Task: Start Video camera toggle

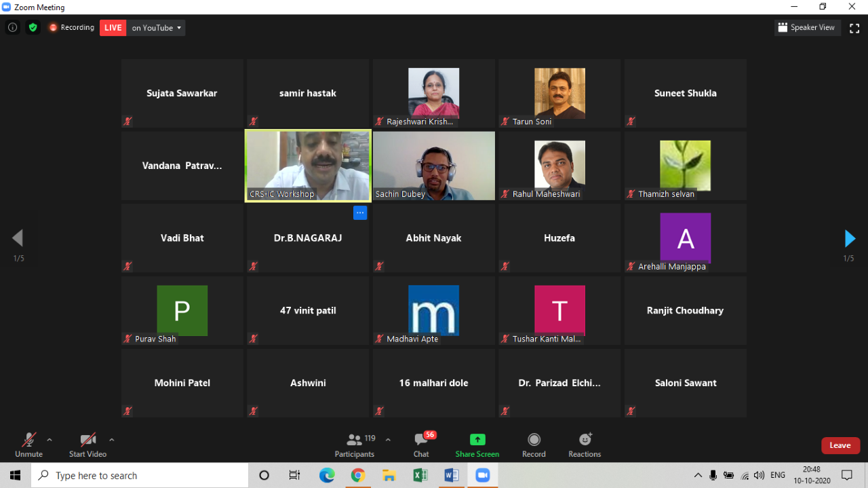Action: click(87, 445)
